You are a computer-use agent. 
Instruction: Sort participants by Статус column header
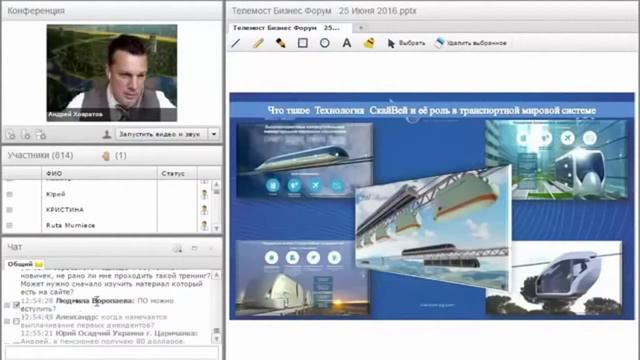click(x=177, y=173)
